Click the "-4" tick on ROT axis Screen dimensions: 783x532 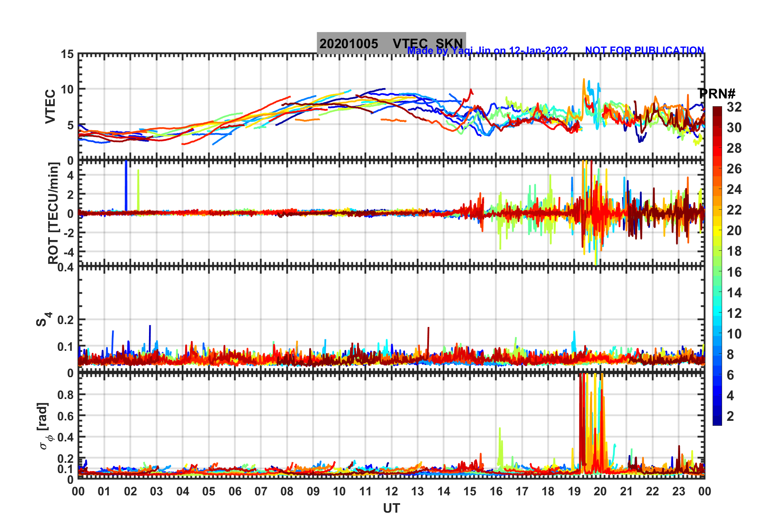click(69, 252)
